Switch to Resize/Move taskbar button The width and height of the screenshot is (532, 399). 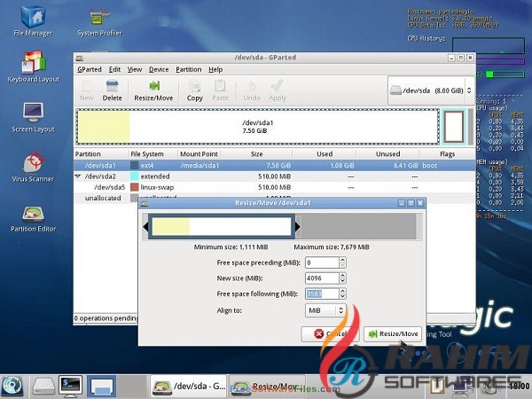[x=268, y=386]
